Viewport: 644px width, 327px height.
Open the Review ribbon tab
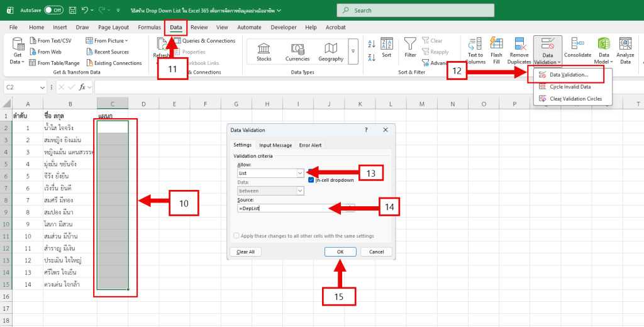[199, 27]
